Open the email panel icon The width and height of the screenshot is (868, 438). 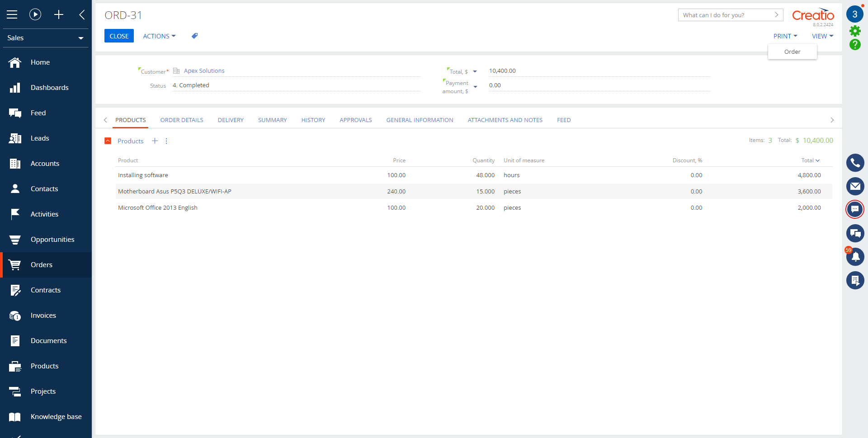pos(855,186)
